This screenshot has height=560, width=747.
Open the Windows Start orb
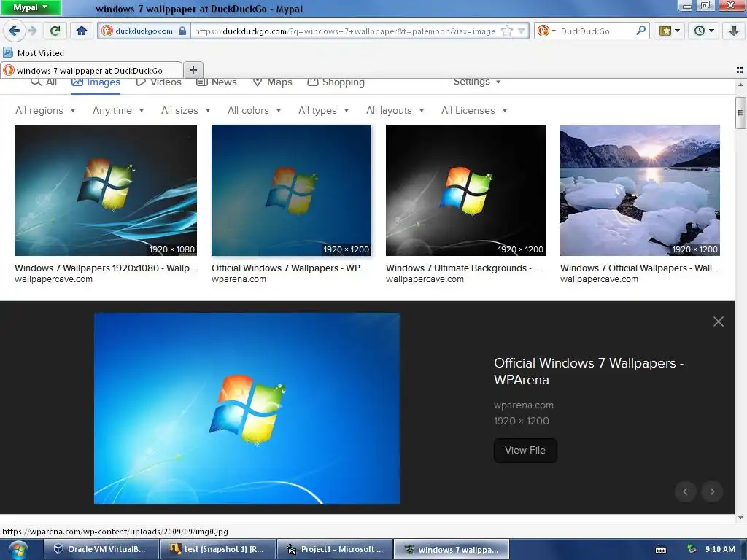click(x=18, y=550)
